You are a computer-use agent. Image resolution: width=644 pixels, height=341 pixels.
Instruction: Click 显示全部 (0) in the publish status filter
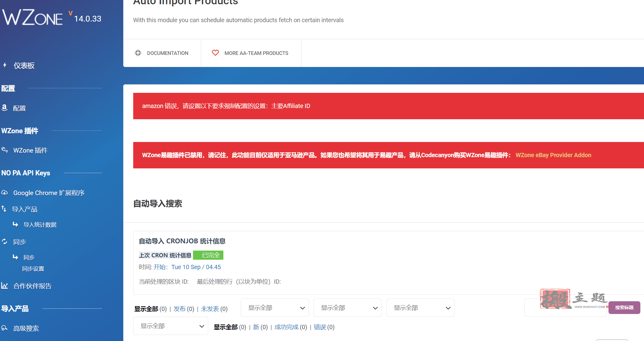tap(151, 309)
